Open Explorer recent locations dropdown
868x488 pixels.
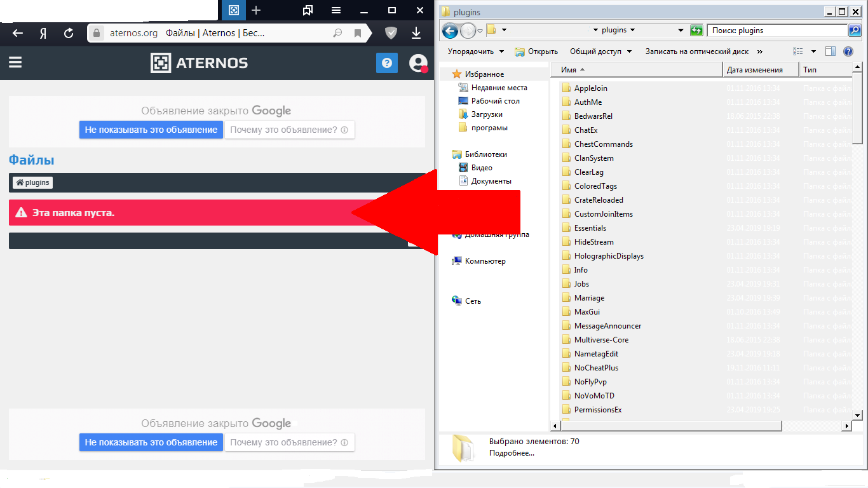coord(480,30)
